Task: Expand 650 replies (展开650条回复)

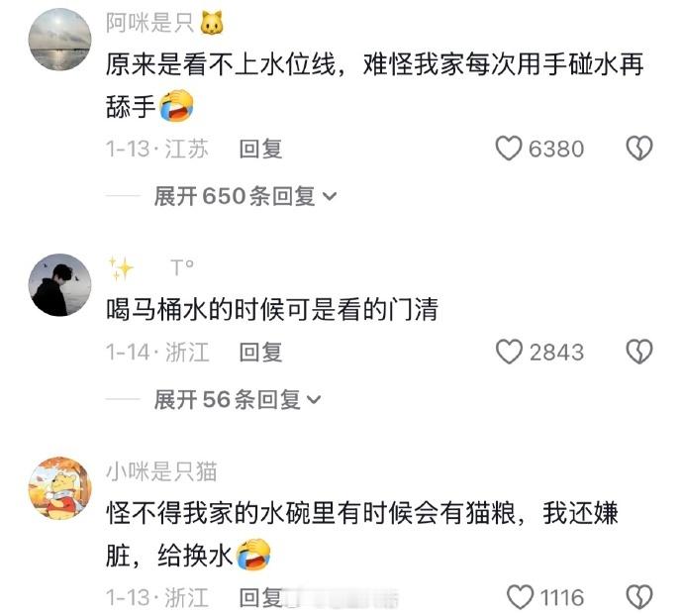Action: 245,196
